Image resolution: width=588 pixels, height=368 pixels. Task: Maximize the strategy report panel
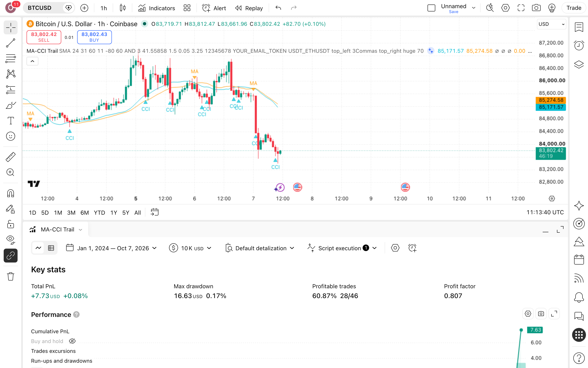pyautogui.click(x=560, y=229)
